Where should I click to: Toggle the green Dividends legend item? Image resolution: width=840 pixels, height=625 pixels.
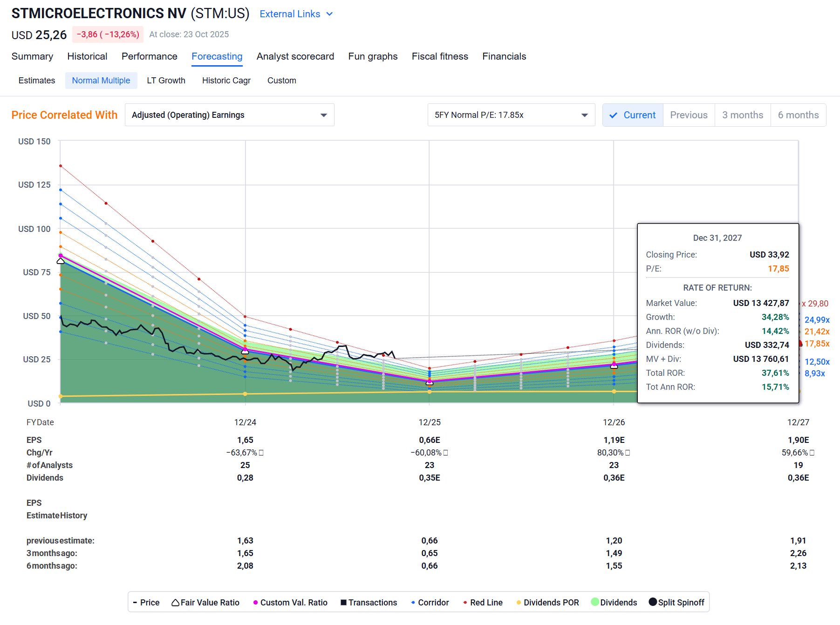pos(614,602)
